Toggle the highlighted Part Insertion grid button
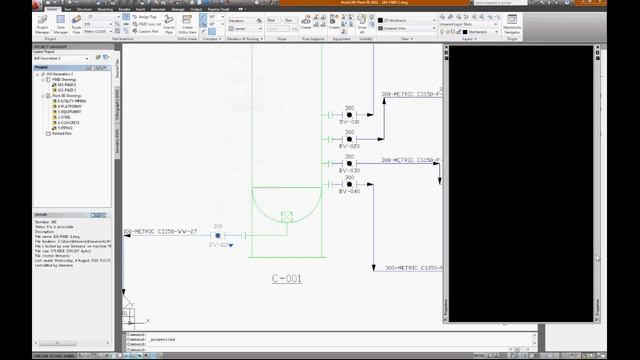640x360 pixels. point(126,17)
